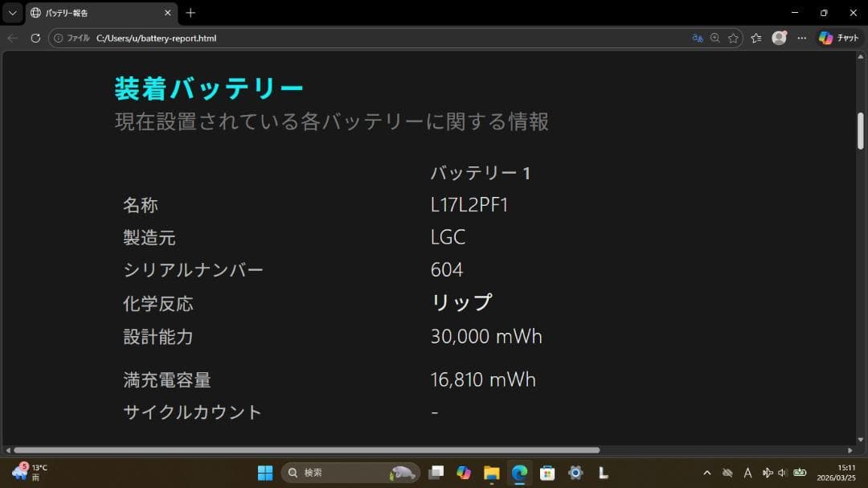Click the chemistry value リップ
The height and width of the screenshot is (488, 868).
point(461,302)
